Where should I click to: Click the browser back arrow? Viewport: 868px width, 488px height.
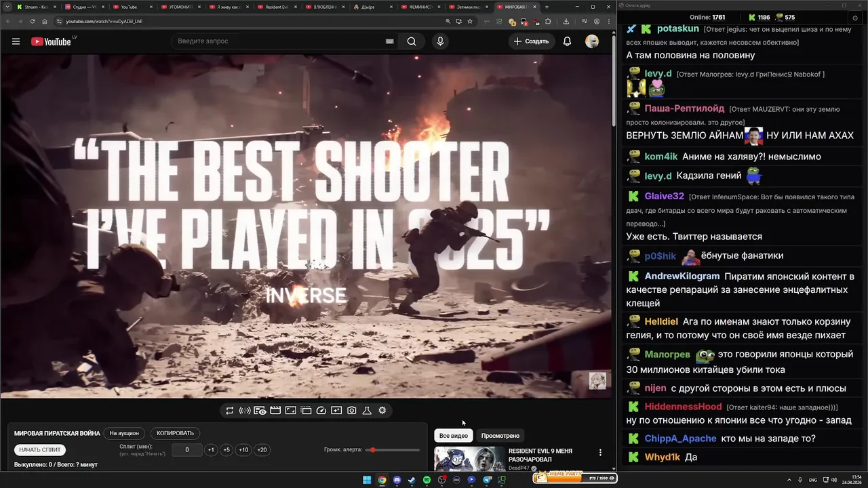pyautogui.click(x=7, y=21)
